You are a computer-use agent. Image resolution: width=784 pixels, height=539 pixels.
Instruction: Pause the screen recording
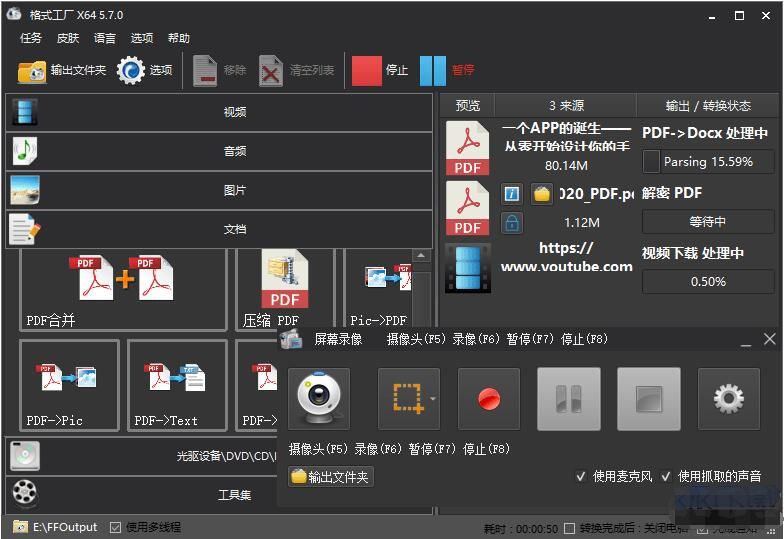(568, 399)
